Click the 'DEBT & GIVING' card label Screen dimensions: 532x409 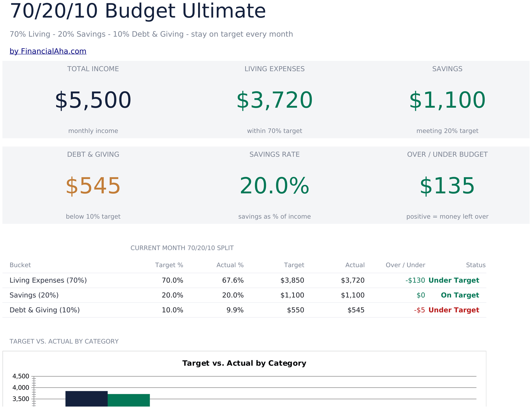point(93,155)
